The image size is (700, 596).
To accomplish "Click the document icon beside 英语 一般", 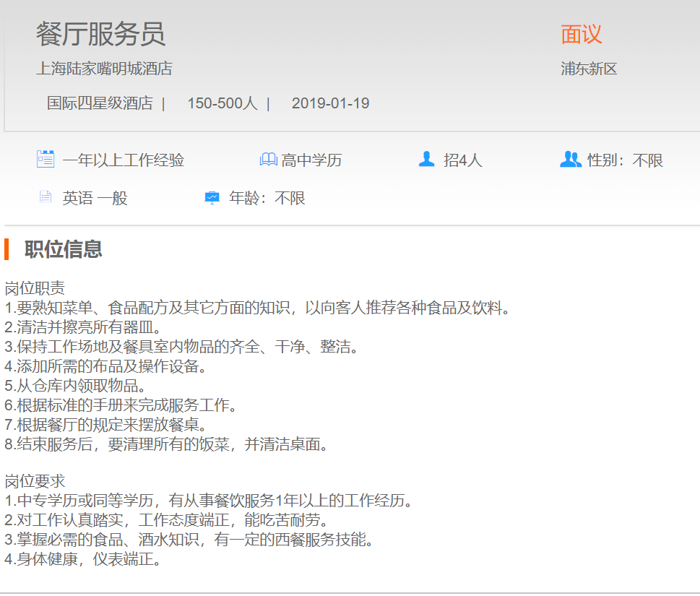I will point(46,197).
